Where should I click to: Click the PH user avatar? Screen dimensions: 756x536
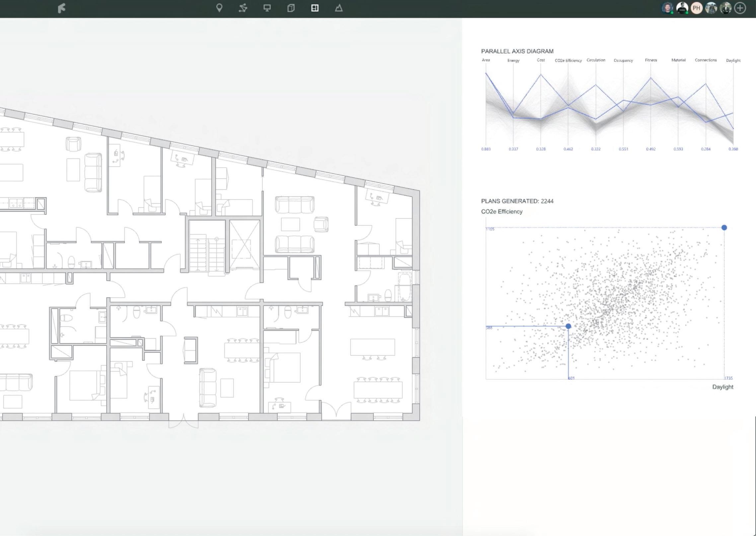(696, 8)
